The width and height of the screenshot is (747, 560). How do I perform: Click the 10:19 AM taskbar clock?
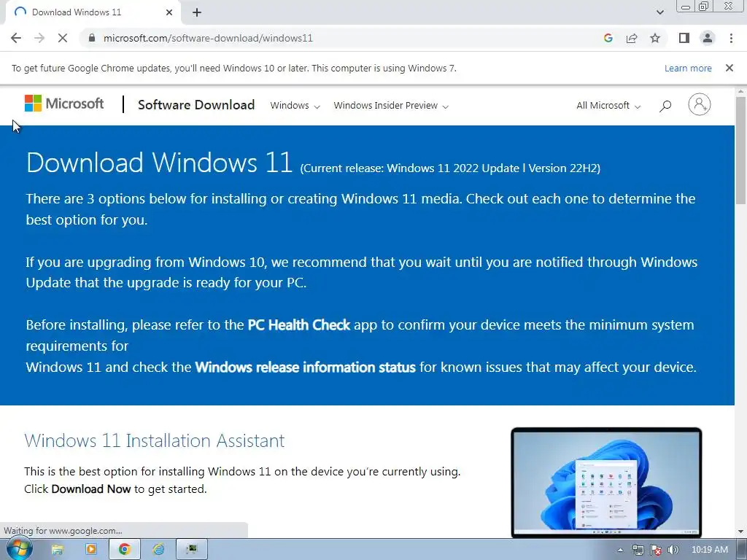point(709,550)
